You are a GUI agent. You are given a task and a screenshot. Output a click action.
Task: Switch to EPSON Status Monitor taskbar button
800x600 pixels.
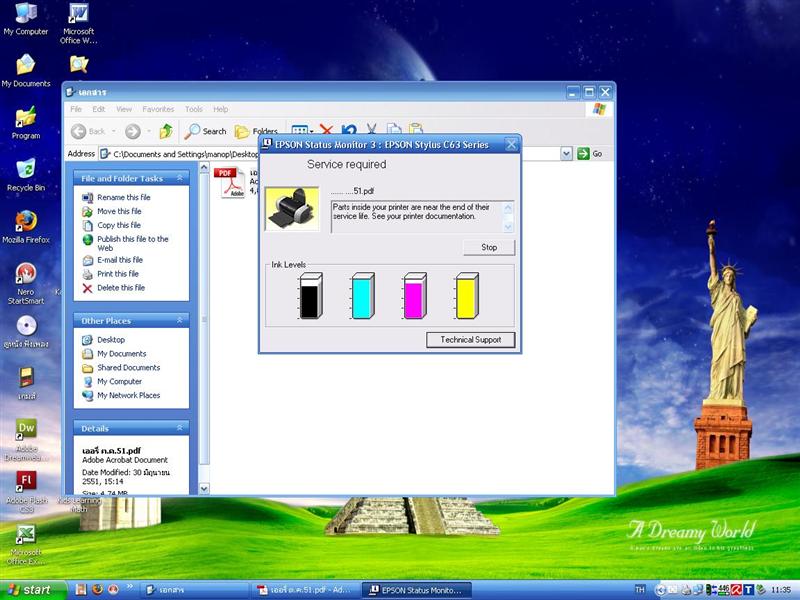(416, 590)
